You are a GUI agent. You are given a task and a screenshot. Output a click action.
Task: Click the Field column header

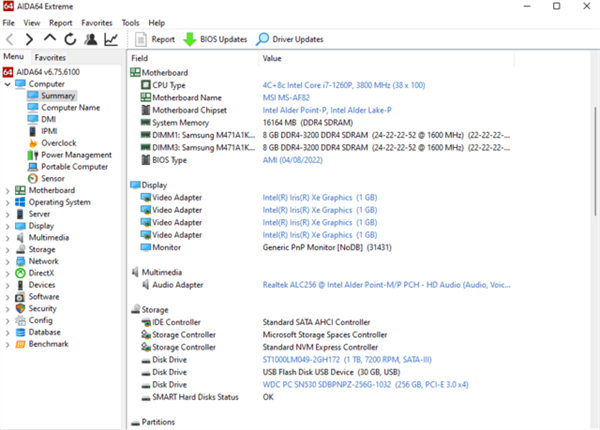(140, 58)
